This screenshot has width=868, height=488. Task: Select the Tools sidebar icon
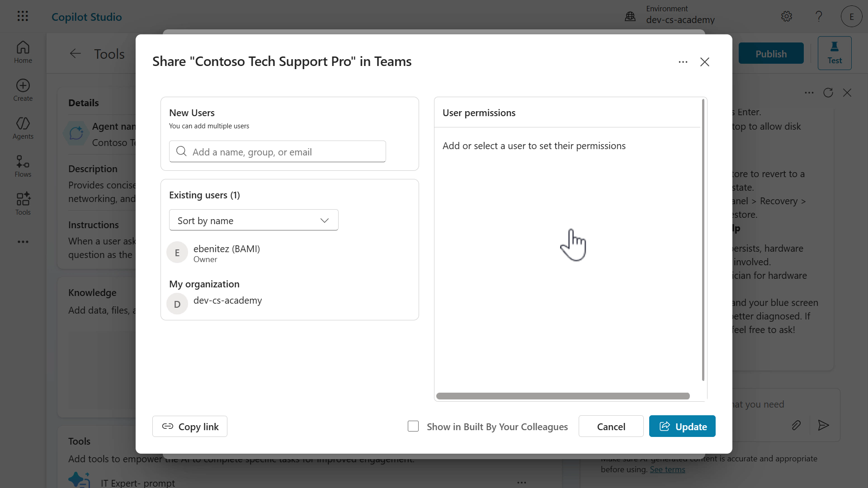tap(23, 204)
